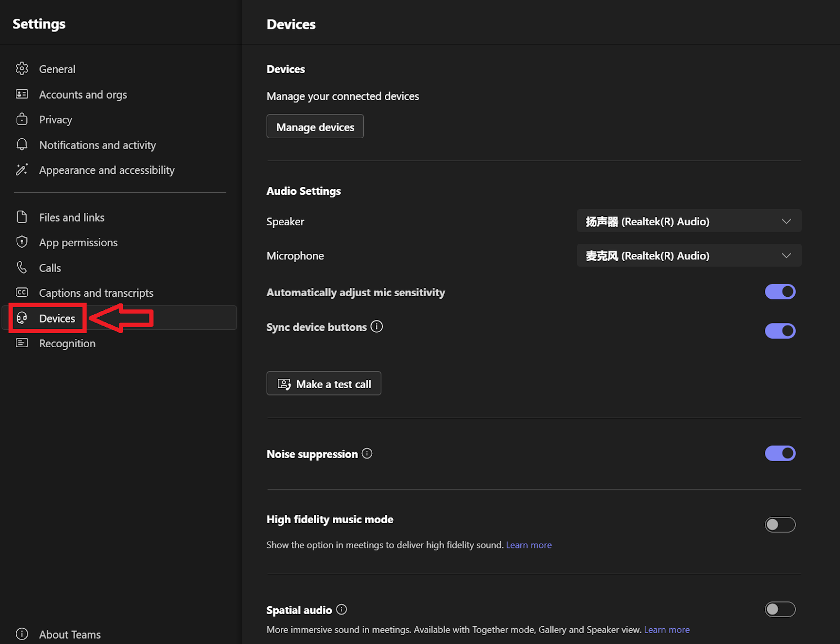
Task: Open Privacy settings section
Action: tap(120, 119)
